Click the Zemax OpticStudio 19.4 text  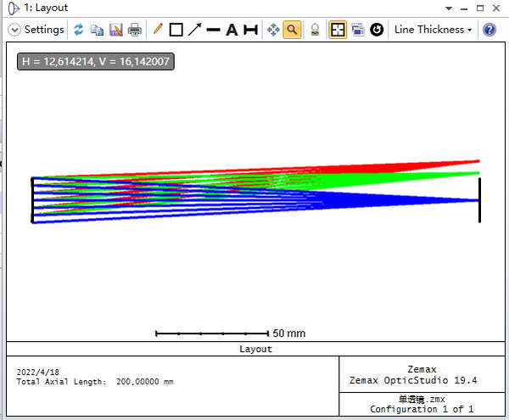point(413,380)
